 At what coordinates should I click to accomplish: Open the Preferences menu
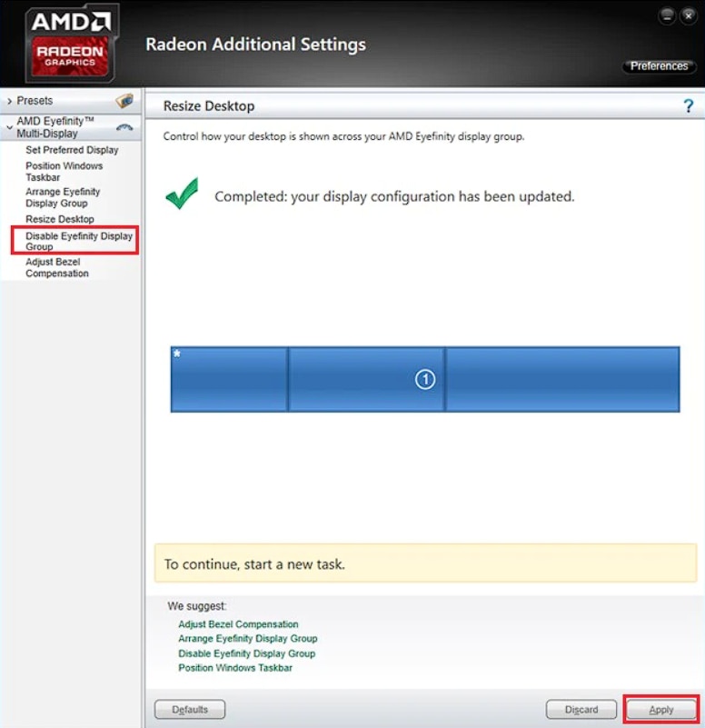659,66
